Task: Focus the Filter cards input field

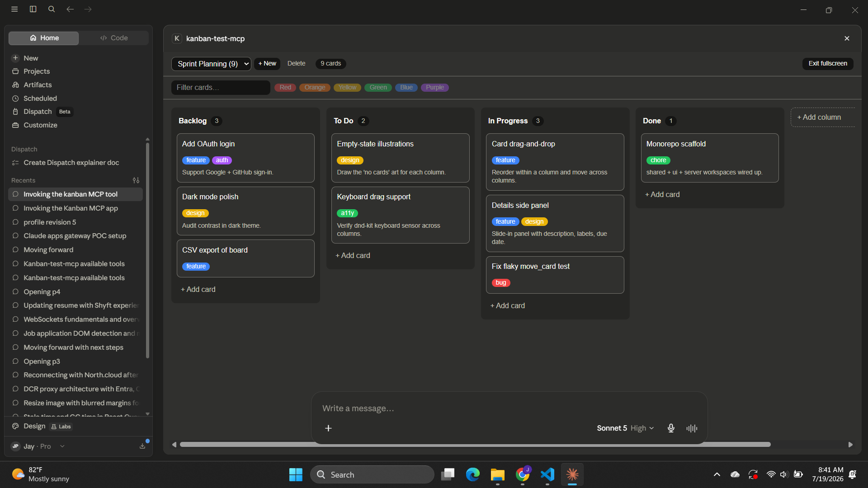Action: (221, 88)
